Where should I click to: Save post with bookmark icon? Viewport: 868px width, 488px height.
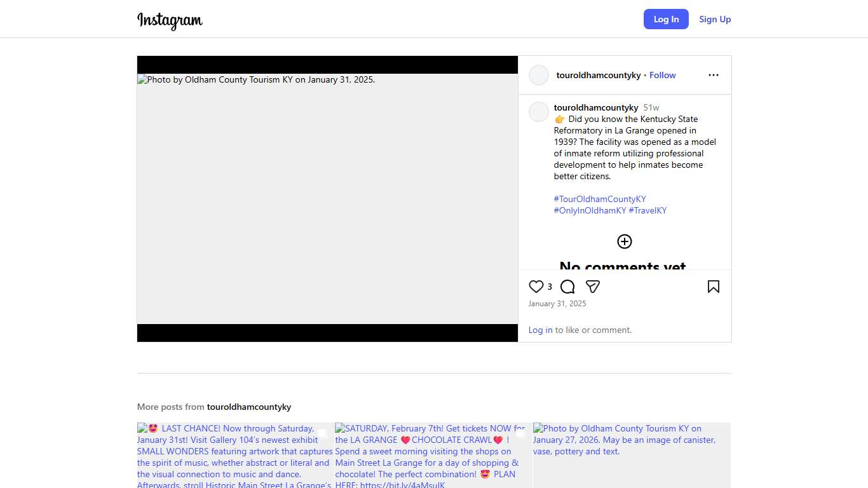coord(713,287)
